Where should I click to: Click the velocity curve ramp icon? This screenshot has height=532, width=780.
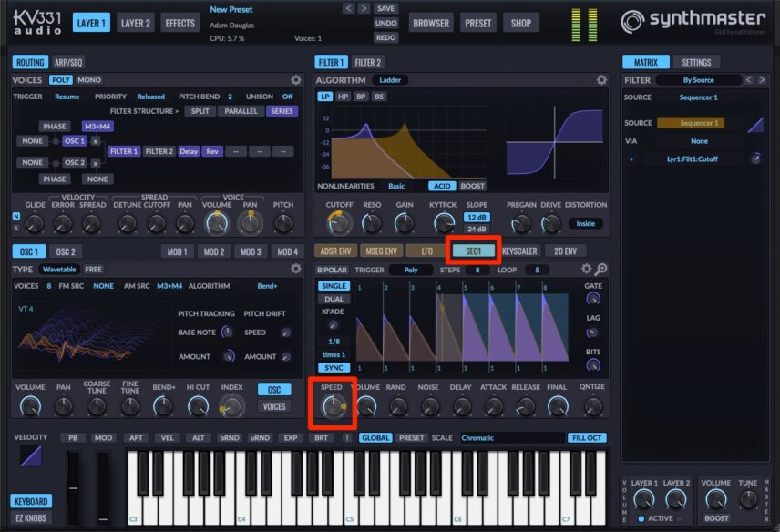(x=31, y=455)
